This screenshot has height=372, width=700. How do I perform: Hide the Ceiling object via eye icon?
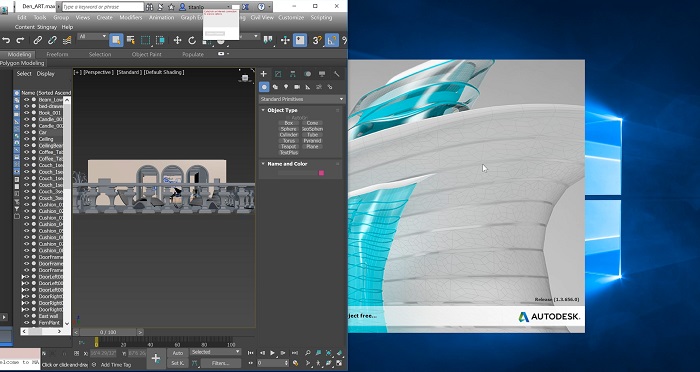pyautogui.click(x=26, y=139)
